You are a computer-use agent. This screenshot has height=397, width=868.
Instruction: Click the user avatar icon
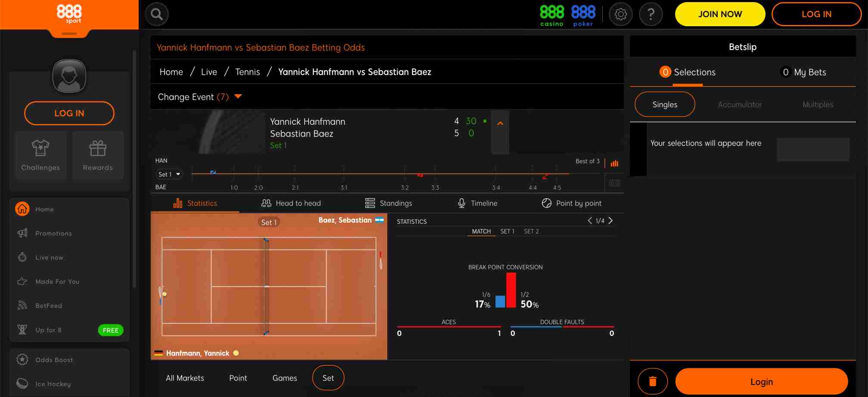click(69, 76)
